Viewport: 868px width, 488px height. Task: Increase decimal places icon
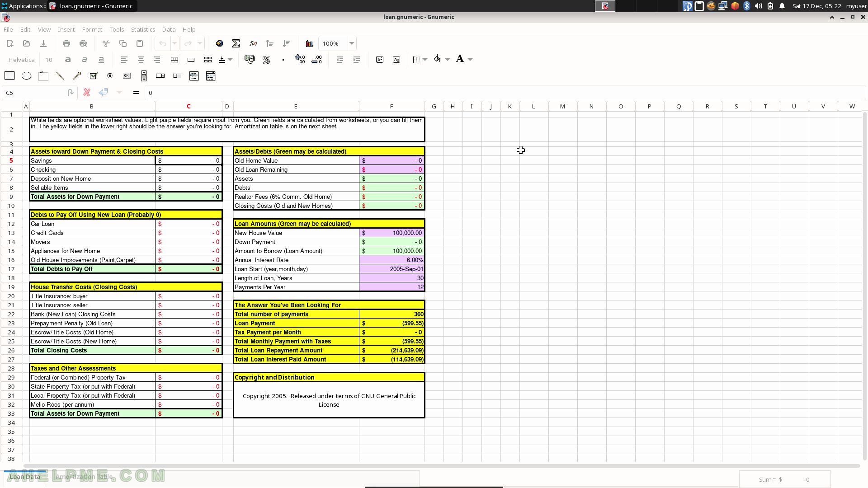(x=300, y=59)
